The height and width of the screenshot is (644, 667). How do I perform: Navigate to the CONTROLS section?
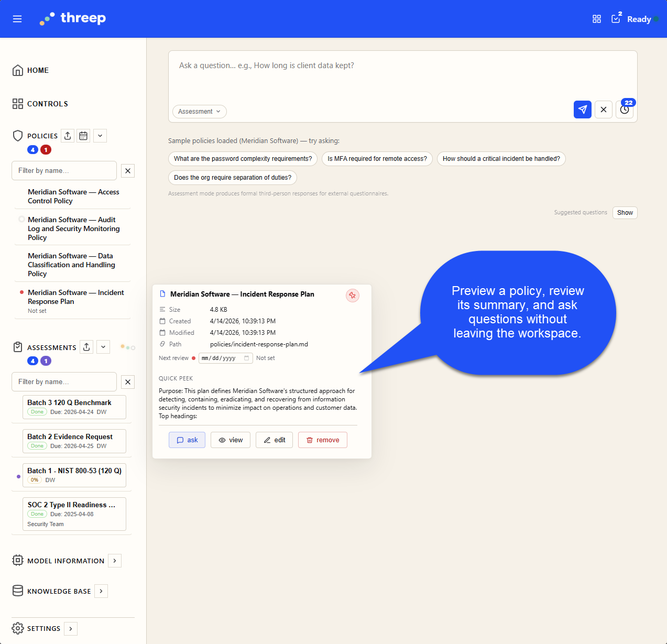[x=47, y=104]
